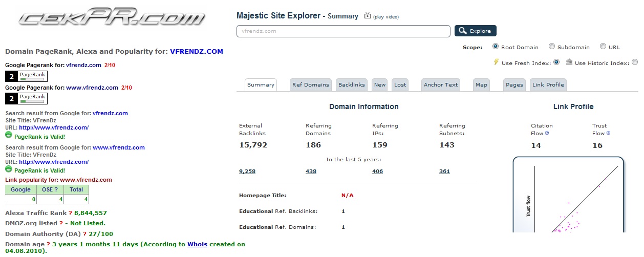Click the lightning bolt Fresh Index icon

[496, 62]
